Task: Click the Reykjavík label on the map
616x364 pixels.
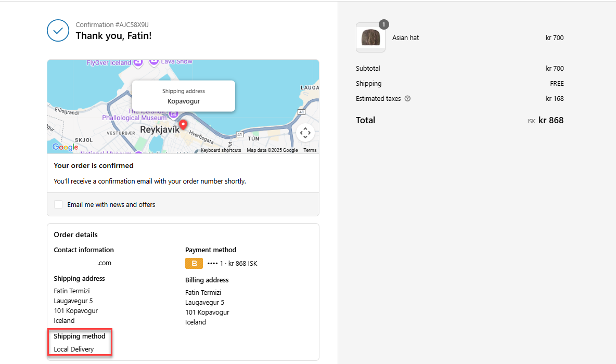Action: click(x=159, y=129)
